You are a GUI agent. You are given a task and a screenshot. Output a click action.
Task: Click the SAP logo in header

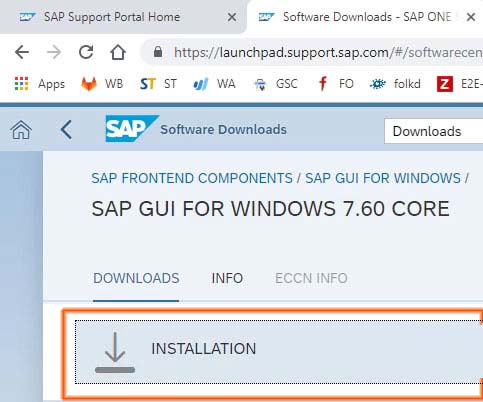[132, 129]
